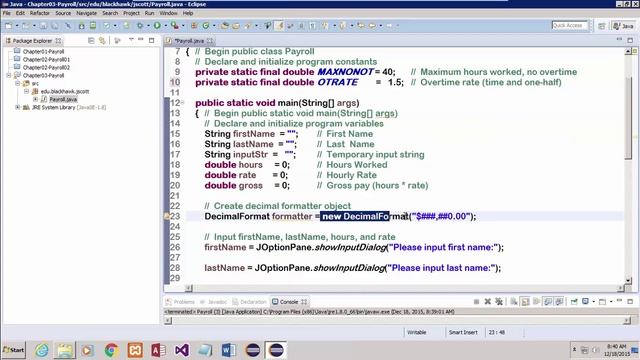Viewport: 640px width, 360px height.
Task: Toggle Show Console on Standard Out changes
Action: click(548, 302)
